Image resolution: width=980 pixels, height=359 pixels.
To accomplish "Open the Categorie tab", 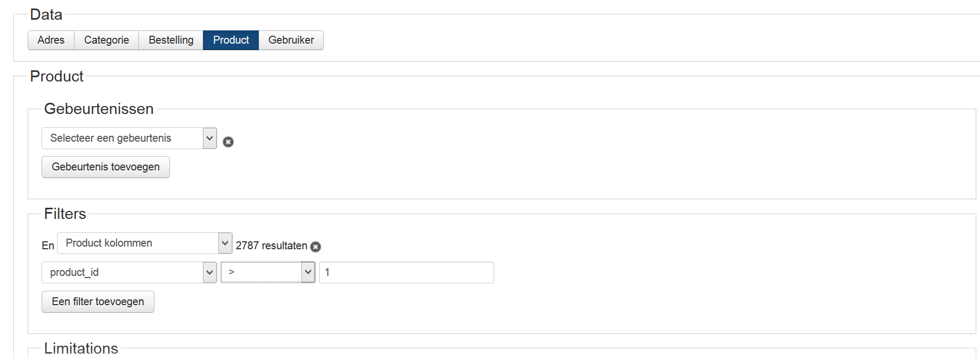I will tap(107, 40).
